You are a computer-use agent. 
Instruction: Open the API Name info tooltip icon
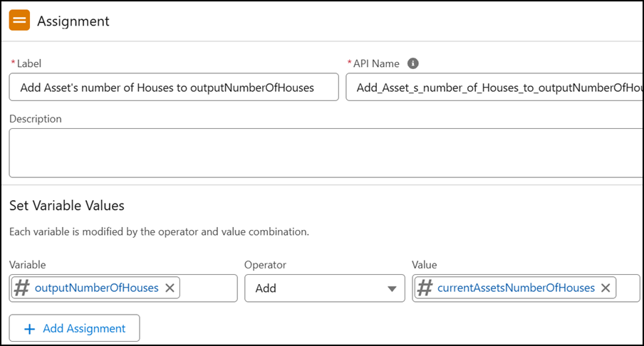[x=412, y=63]
